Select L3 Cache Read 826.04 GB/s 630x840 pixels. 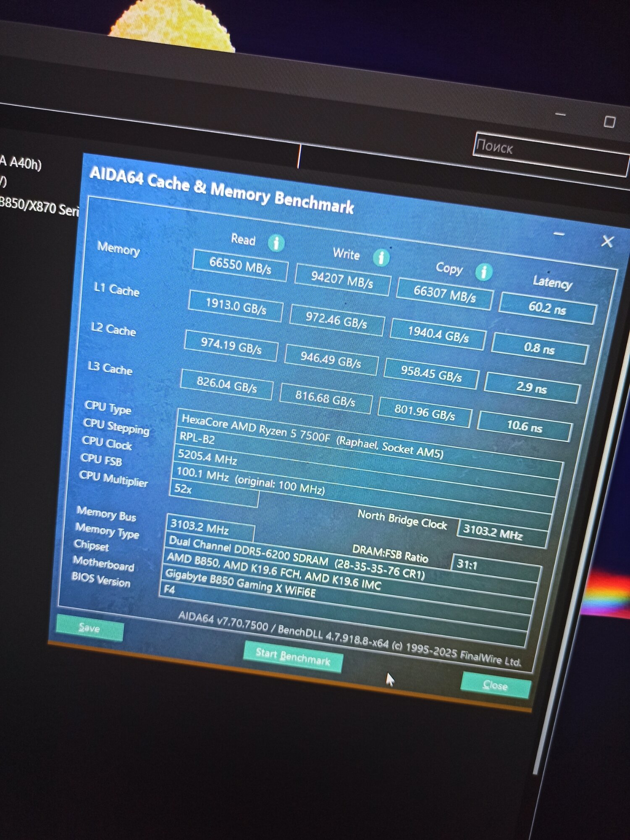(227, 384)
